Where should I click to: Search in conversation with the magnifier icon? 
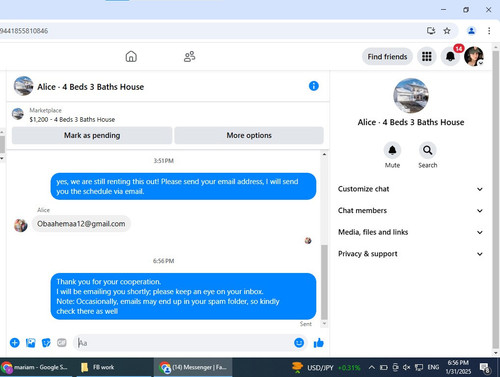(428, 150)
